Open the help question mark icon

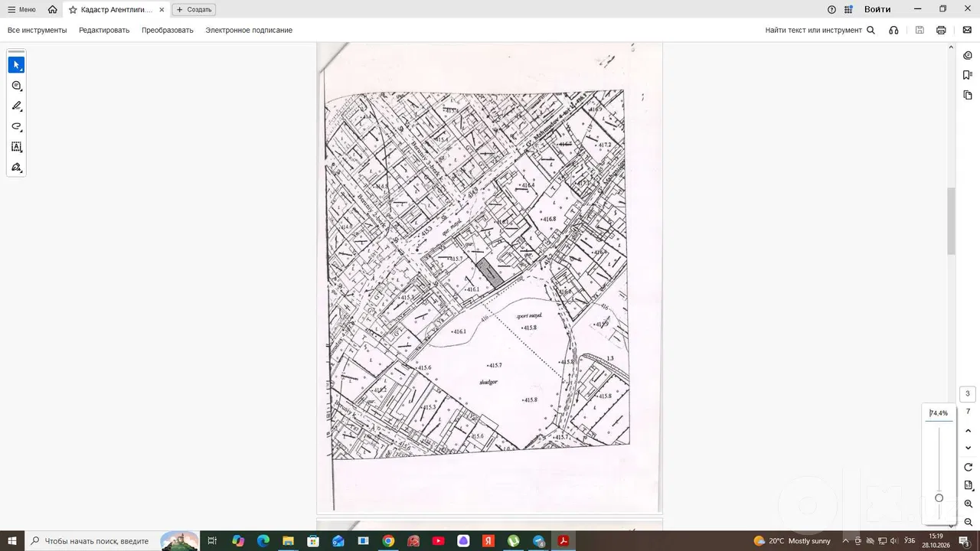pyautogui.click(x=831, y=9)
